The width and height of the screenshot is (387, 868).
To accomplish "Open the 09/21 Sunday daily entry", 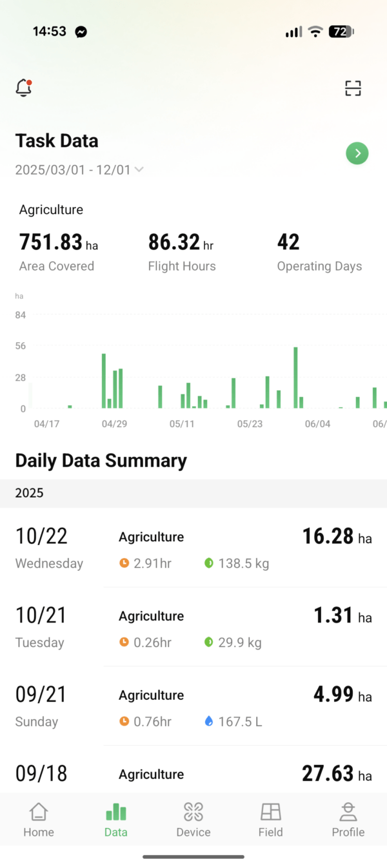I will 193,707.
